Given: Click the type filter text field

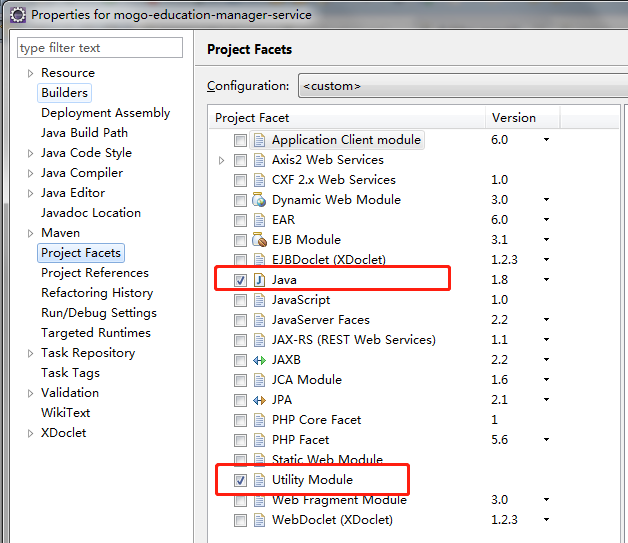Looking at the screenshot, I should pos(100,48).
